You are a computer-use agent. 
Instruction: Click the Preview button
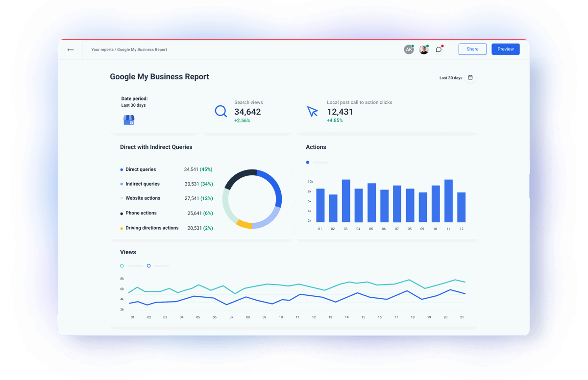coord(505,49)
